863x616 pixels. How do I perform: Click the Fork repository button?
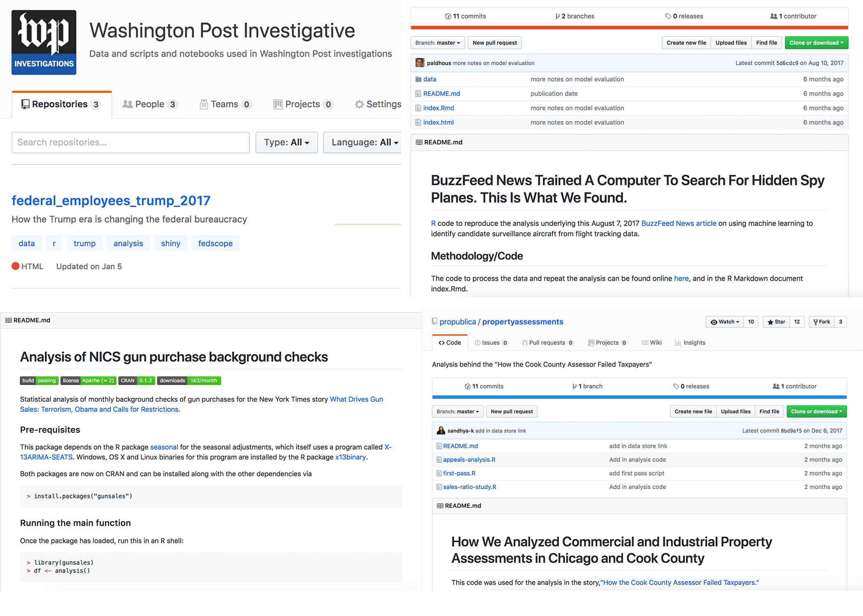tap(822, 322)
